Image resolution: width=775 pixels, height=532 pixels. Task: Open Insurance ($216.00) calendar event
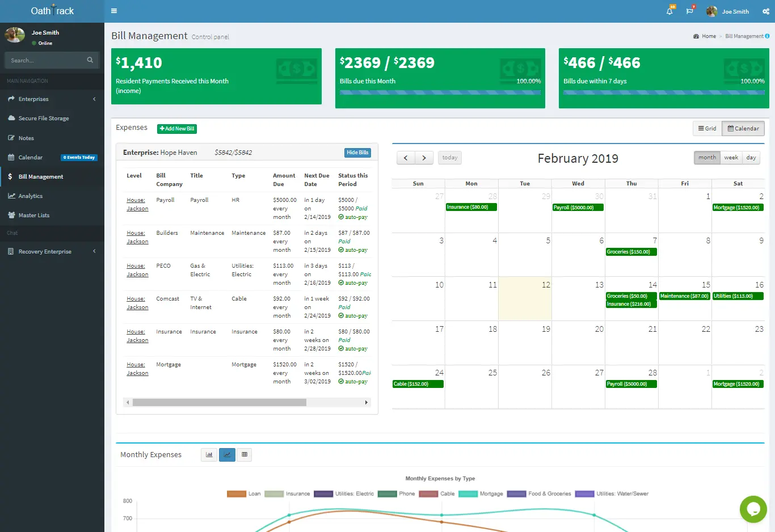tap(631, 304)
